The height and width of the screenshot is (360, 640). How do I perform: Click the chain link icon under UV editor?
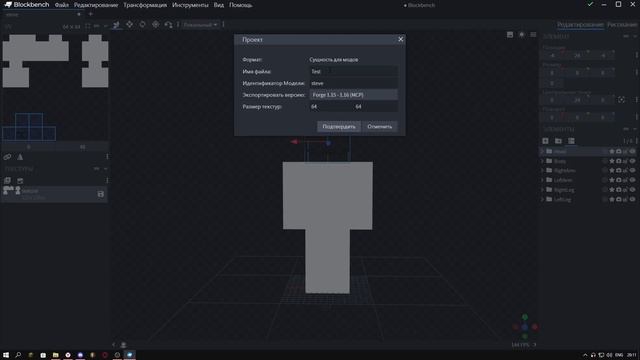click(x=7, y=157)
